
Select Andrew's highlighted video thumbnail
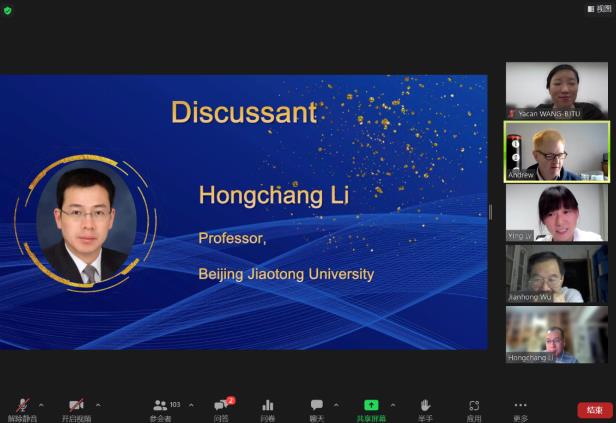[x=557, y=152]
